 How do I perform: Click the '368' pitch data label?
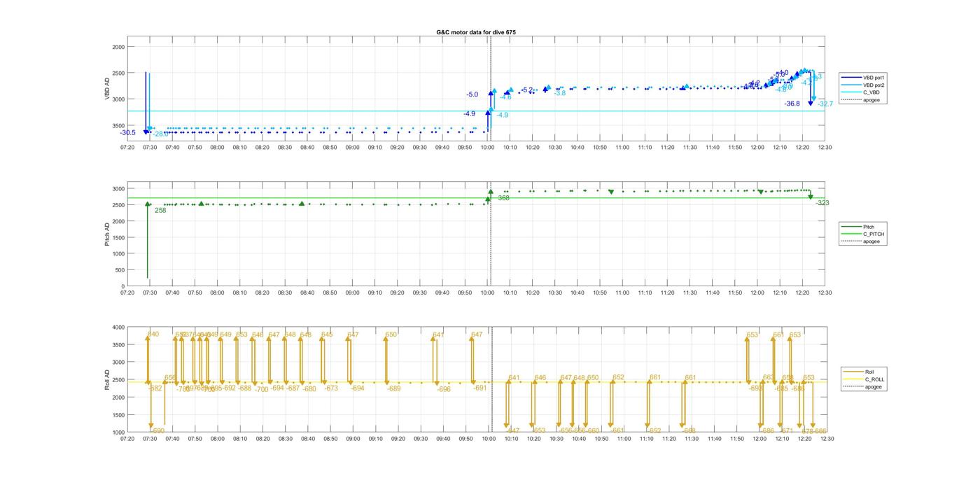pos(503,199)
